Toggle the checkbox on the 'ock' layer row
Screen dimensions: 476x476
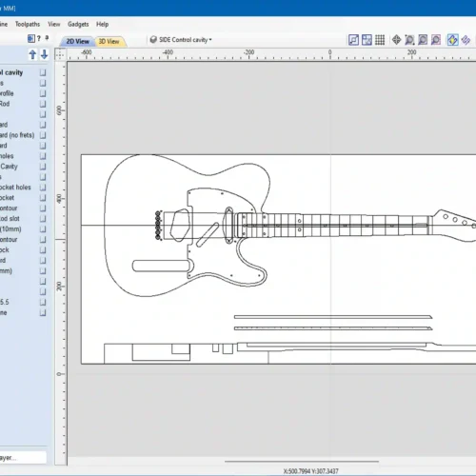[x=43, y=250]
